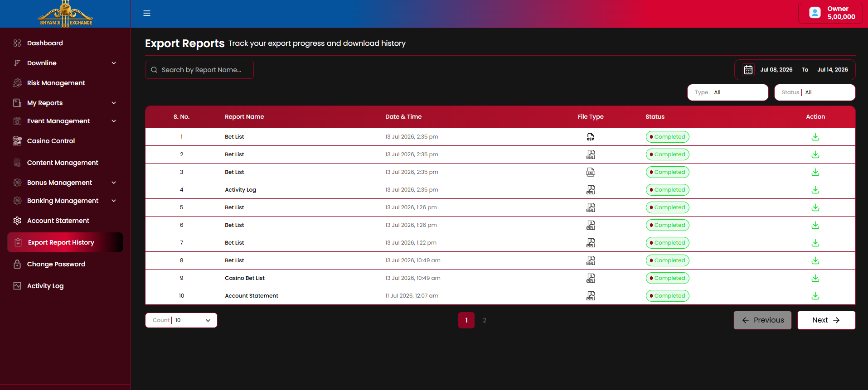Click the Date & Time column header
Screen dimensions: 868x390
tap(403, 117)
